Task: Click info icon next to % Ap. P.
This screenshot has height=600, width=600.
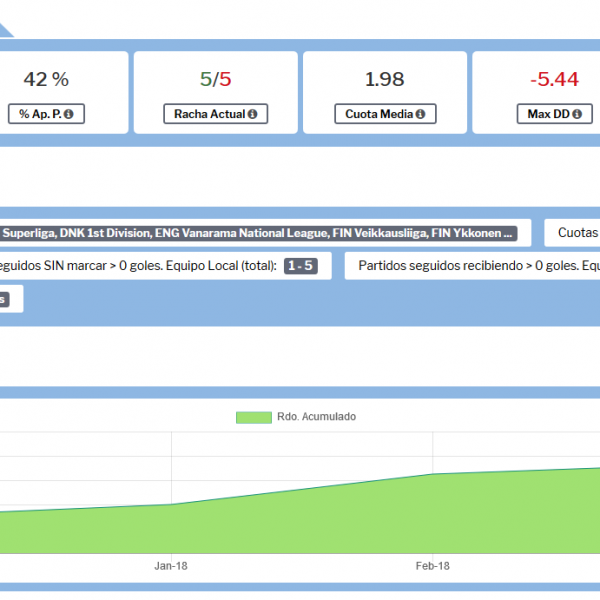Action: tap(68, 114)
